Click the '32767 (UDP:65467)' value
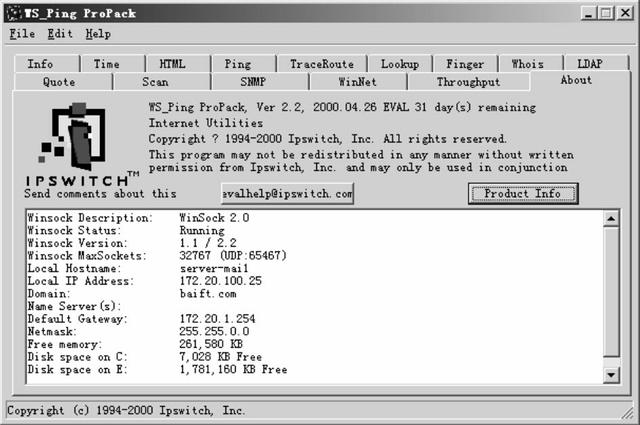This screenshot has height=425, width=640. click(x=233, y=256)
